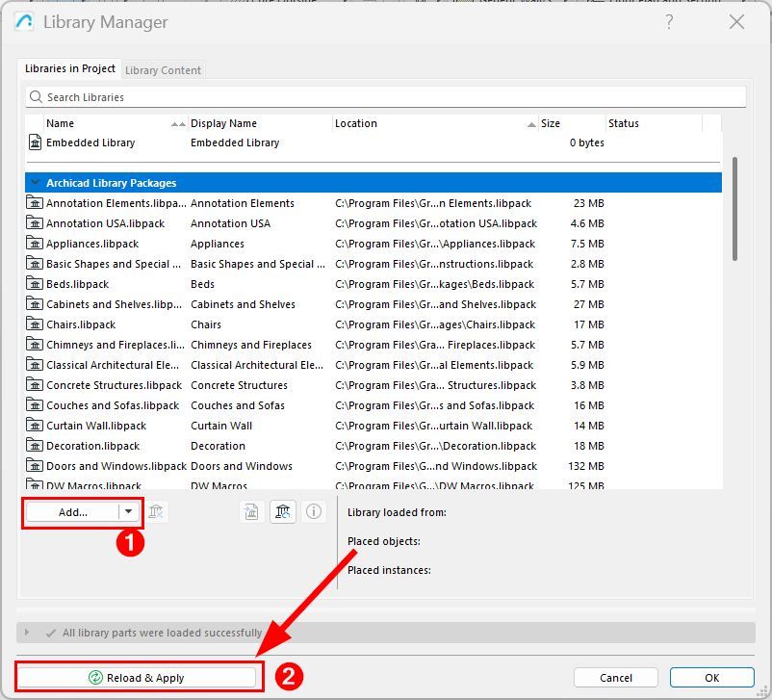Click 'All library parts were loaded successfully'
Image resolution: width=772 pixels, height=700 pixels.
tap(162, 632)
